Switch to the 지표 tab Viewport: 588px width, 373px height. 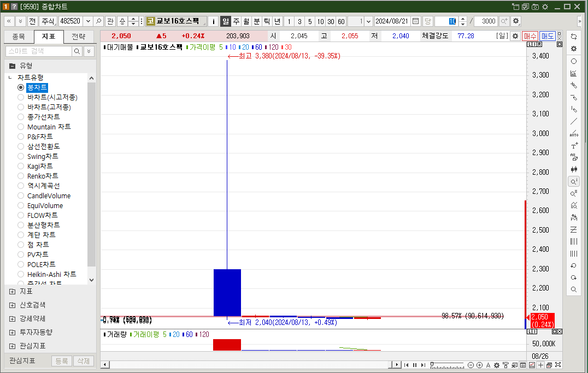[49, 37]
